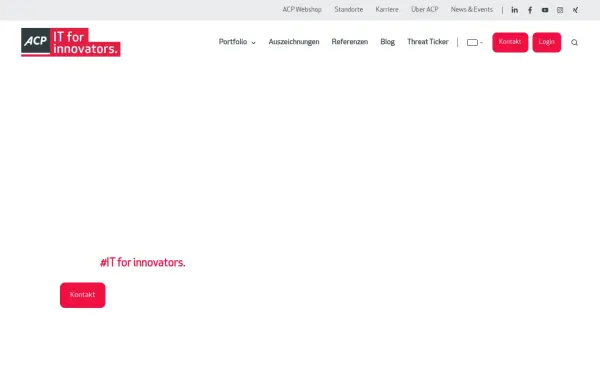This screenshot has height=375, width=600.
Task: Go to Auszeichnungen page
Action: click(294, 42)
